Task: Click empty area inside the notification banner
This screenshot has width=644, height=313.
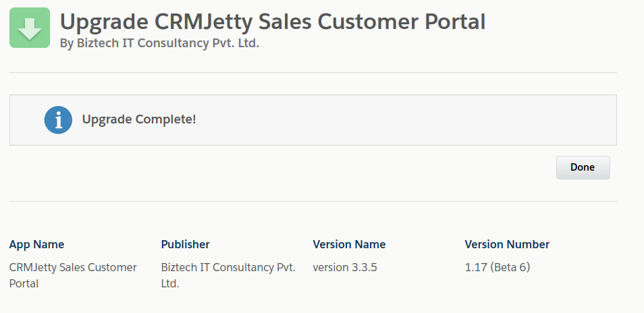Action: coord(405,120)
